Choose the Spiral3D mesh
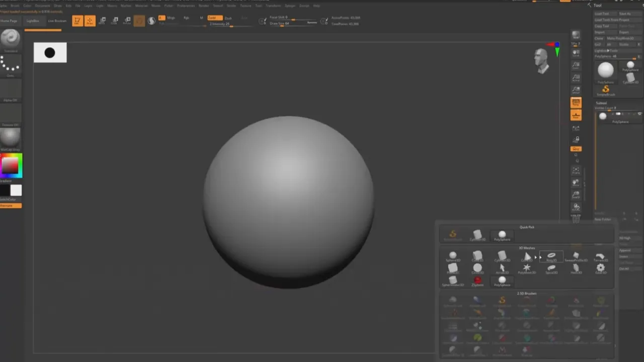The height and width of the screenshot is (362, 644). tap(551, 269)
